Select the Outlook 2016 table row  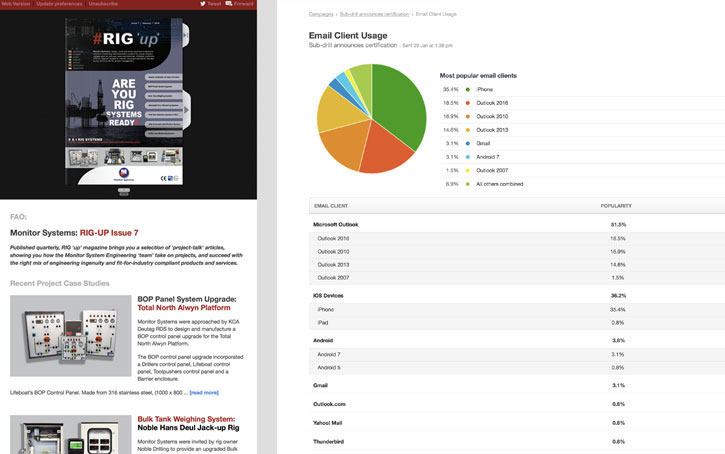pos(517,239)
